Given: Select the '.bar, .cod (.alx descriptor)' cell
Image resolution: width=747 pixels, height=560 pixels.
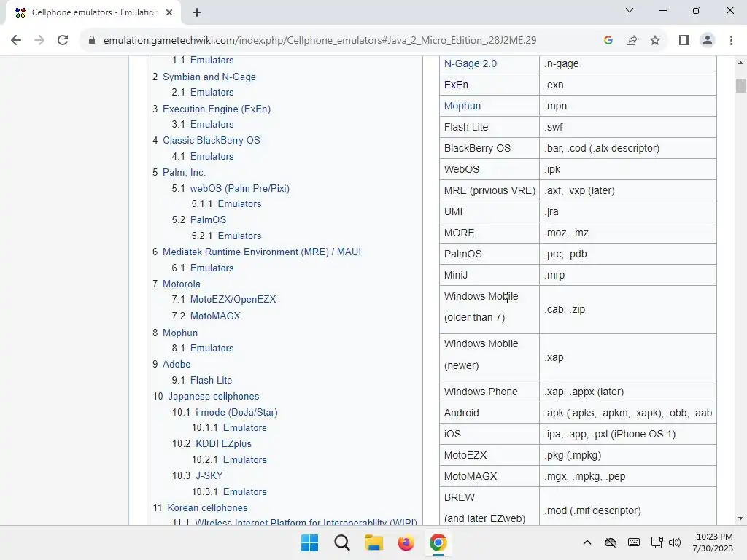Looking at the screenshot, I should point(628,148).
